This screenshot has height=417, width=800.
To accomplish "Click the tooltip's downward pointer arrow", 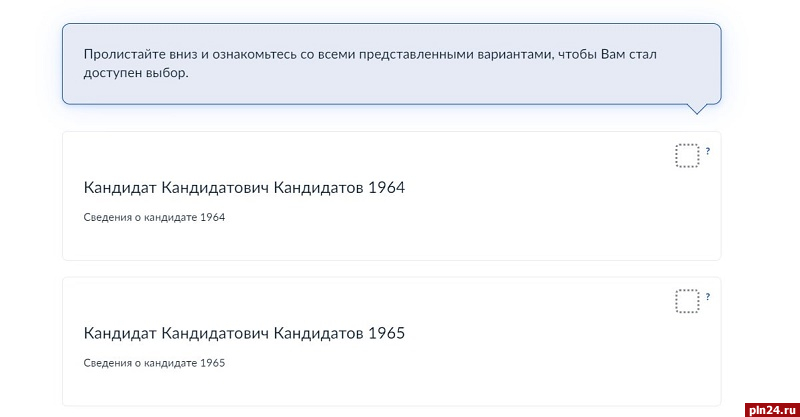I will tap(700, 109).
